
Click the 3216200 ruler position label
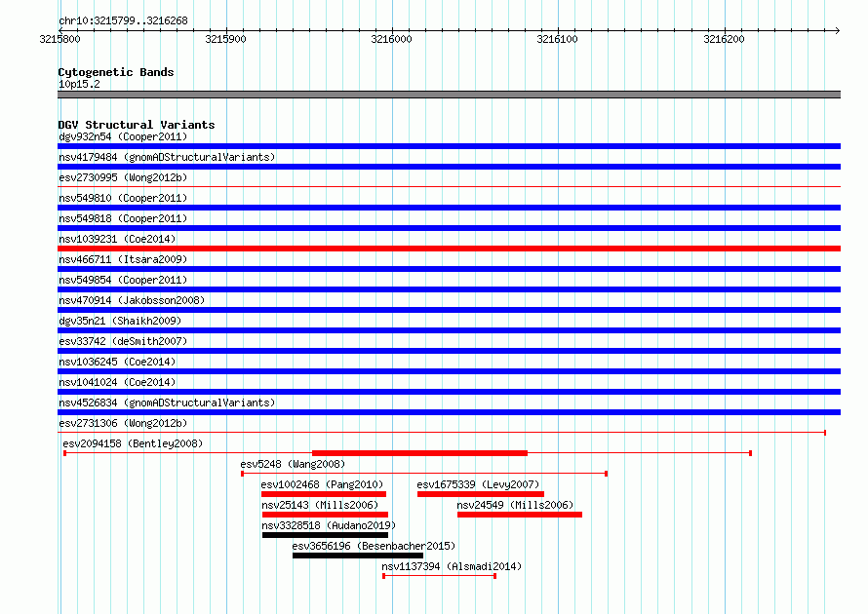tap(724, 39)
